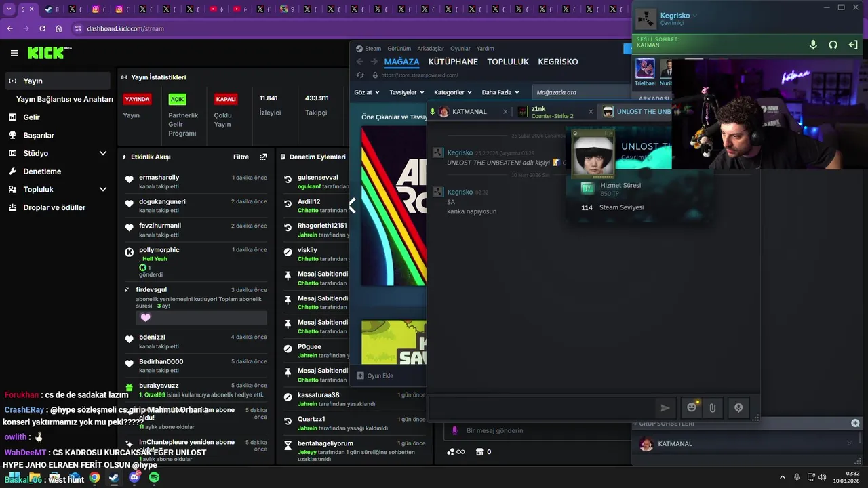Click the channel points infinity icon

point(460,452)
